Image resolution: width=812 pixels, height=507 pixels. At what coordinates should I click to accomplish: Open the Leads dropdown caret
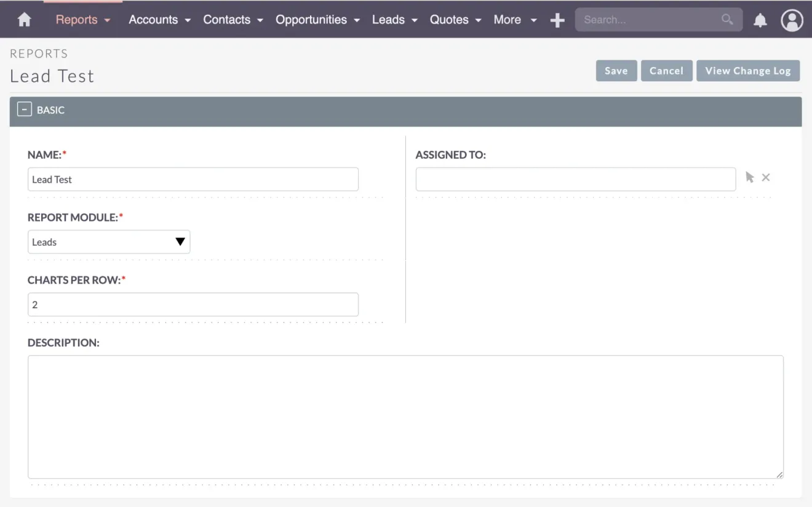414,20
